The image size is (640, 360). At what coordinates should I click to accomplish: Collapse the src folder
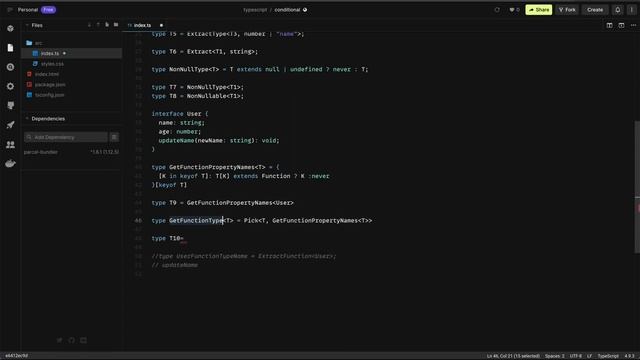[34, 43]
